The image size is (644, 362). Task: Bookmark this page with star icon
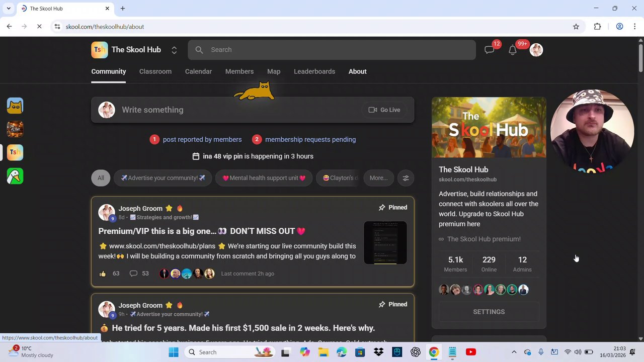[x=576, y=27]
